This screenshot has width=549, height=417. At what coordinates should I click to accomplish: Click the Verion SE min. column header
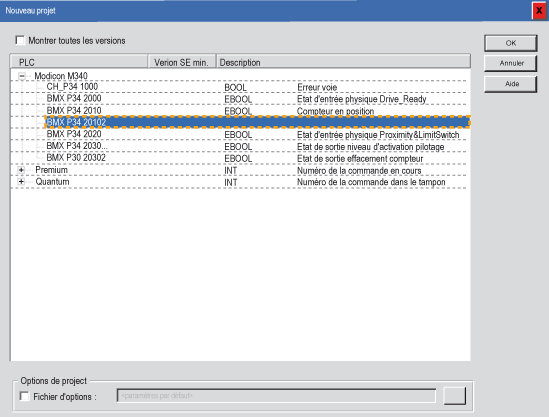point(182,62)
